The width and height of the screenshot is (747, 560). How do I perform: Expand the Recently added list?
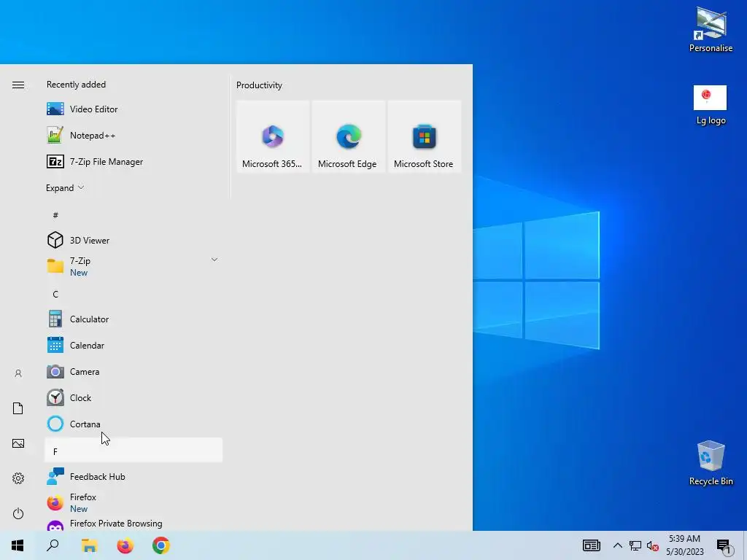(x=65, y=187)
